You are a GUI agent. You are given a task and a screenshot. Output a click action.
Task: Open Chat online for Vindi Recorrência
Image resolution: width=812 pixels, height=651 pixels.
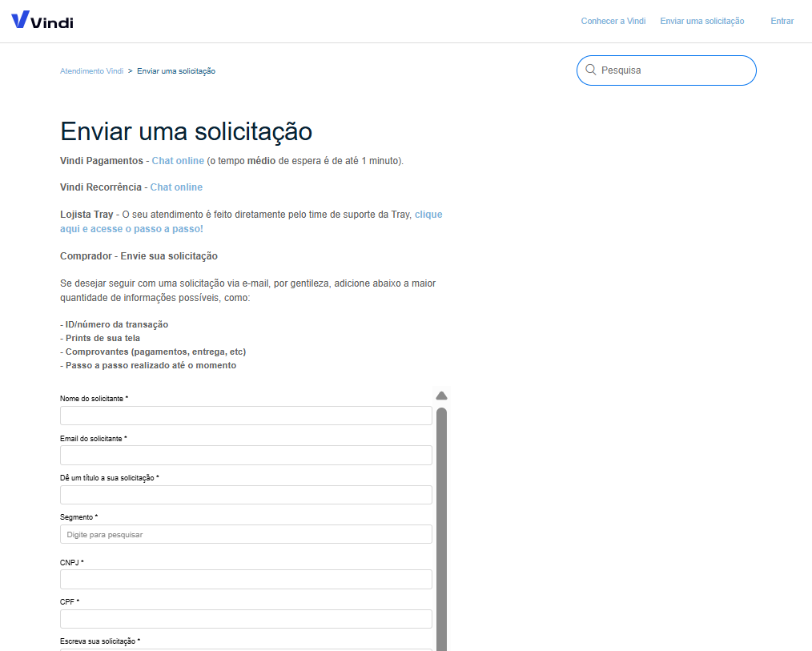click(176, 187)
